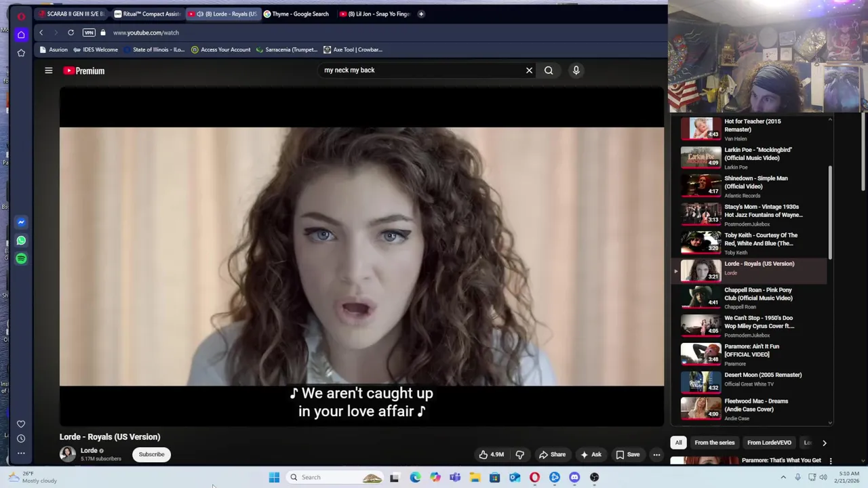Play Hot for Teacher from the playlist

point(750,129)
